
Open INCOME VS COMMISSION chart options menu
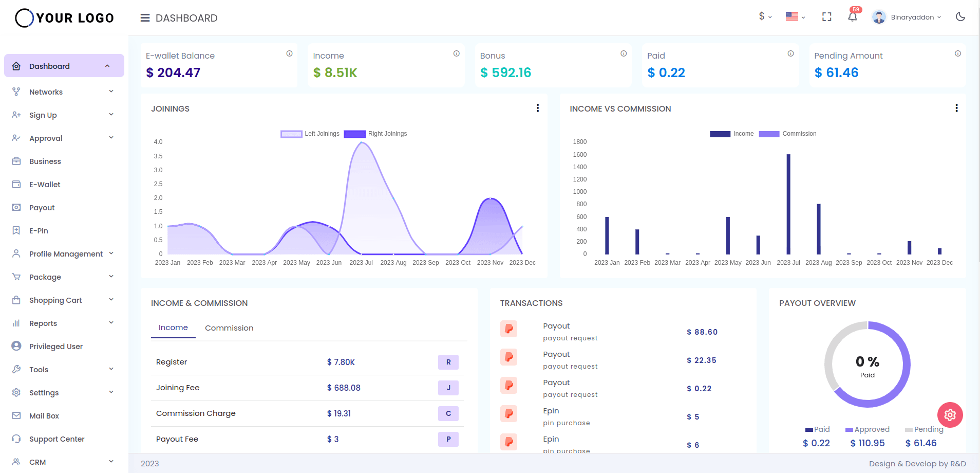[x=956, y=108]
